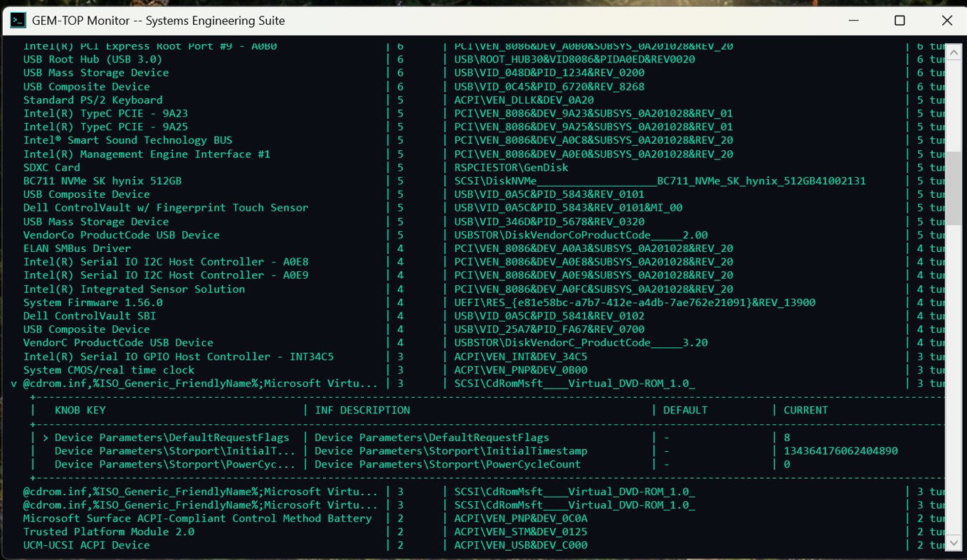Click hardware ID ACPI\VEN_DLLK&DEV_0A20
967x560 pixels.
(x=524, y=100)
